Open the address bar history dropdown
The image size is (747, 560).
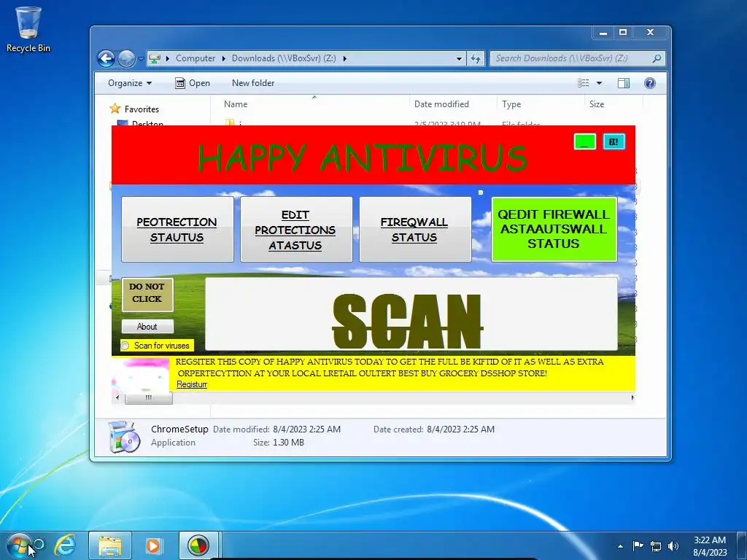point(459,58)
